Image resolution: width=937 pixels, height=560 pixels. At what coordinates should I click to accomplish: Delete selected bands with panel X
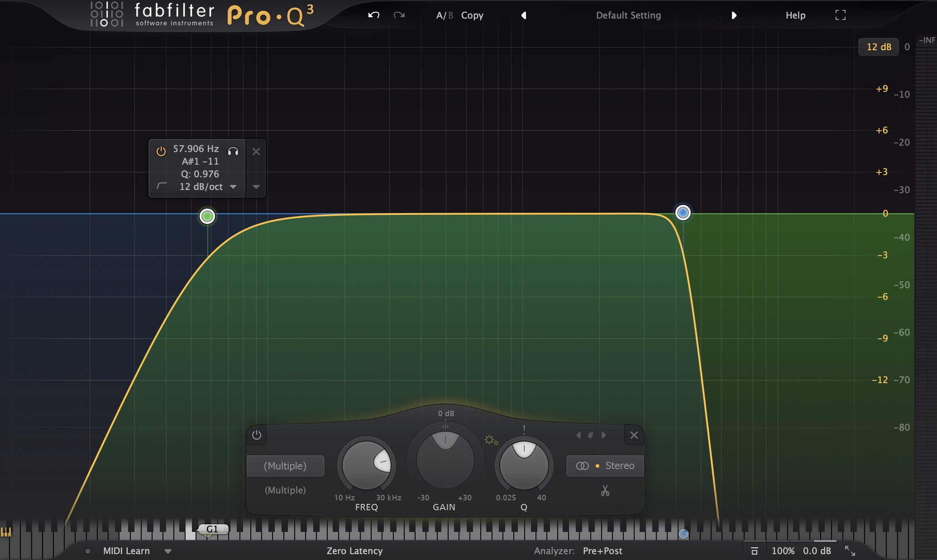click(x=634, y=435)
